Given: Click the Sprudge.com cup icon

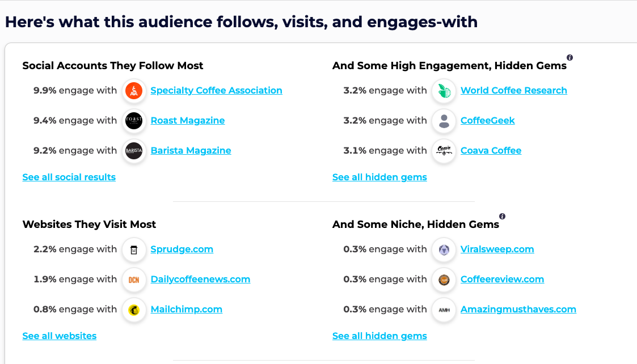Looking at the screenshot, I should (x=134, y=249).
